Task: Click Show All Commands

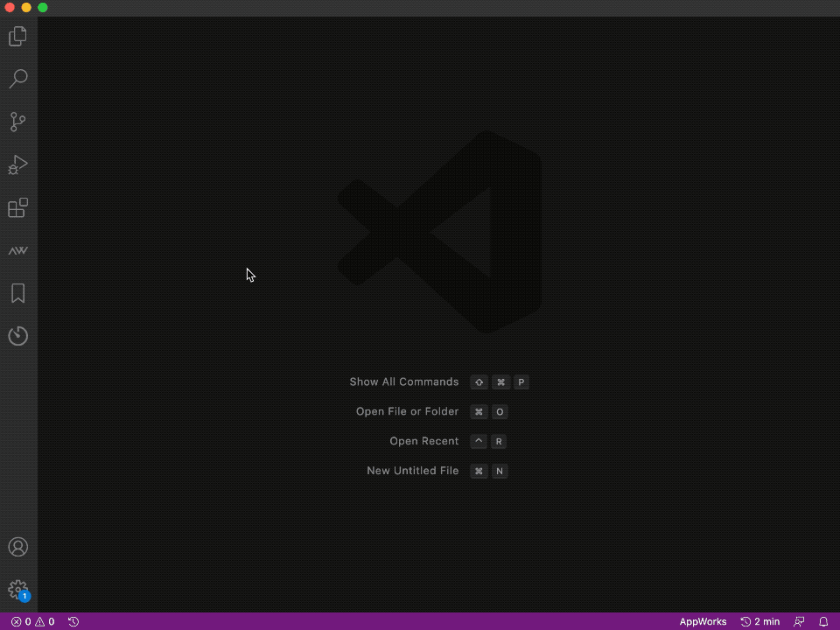Action: [404, 381]
